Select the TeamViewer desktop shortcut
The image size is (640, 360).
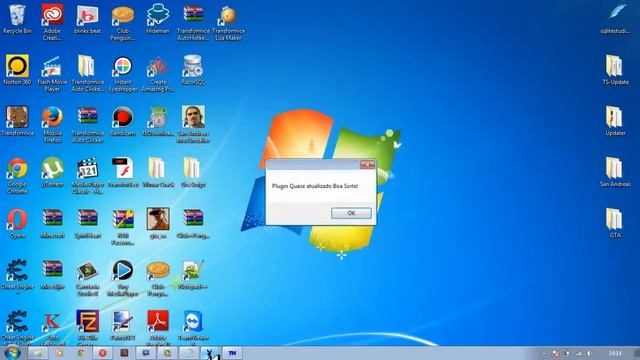coord(193,328)
